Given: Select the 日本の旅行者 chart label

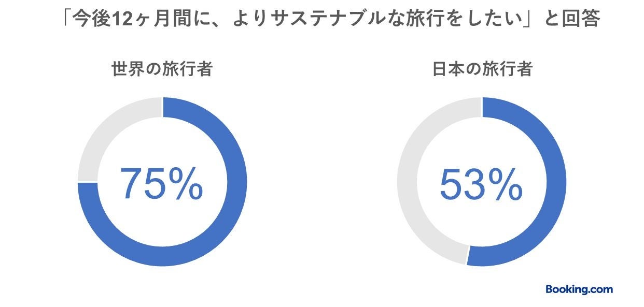Looking at the screenshot, I should pyautogui.click(x=482, y=69).
